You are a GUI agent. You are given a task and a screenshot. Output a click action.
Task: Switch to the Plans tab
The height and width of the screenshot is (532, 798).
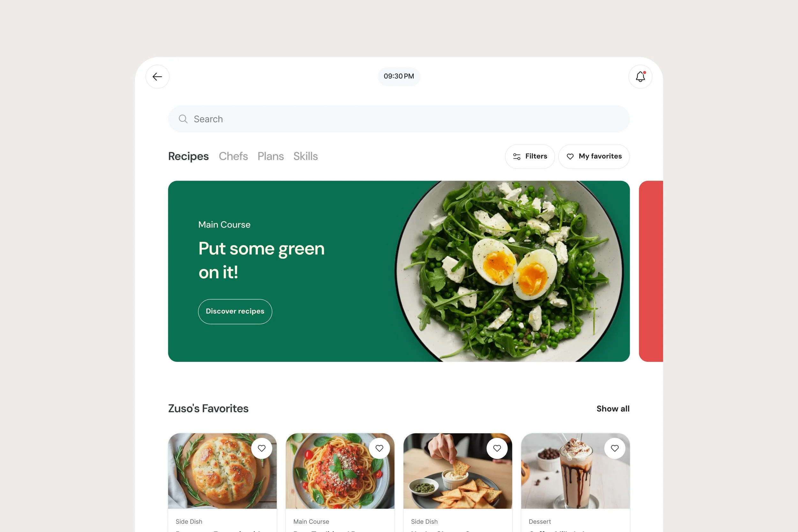270,156
